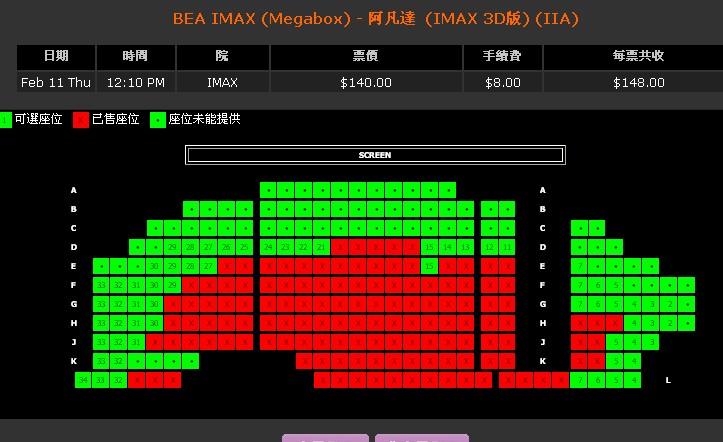Screen dimensions: 723x442
Task: Select seat 34 in row L
Action: coord(83,380)
